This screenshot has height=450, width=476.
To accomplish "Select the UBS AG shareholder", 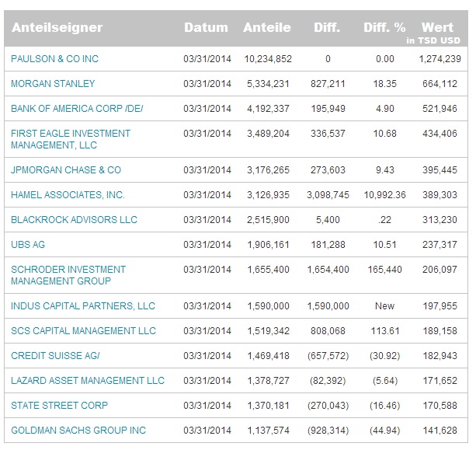I will coord(28,245).
